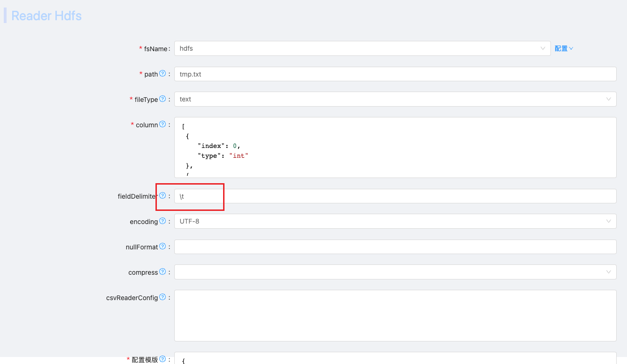View help for the column field
627x364 pixels.
tap(163, 124)
